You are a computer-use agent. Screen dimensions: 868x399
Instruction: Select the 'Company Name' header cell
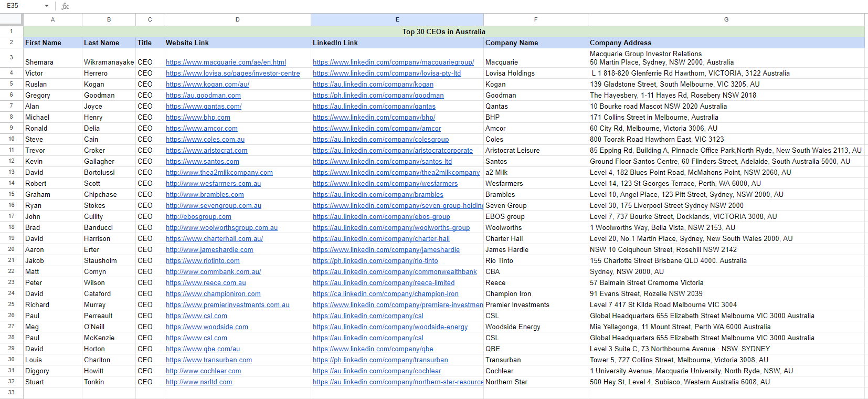pyautogui.click(x=536, y=43)
